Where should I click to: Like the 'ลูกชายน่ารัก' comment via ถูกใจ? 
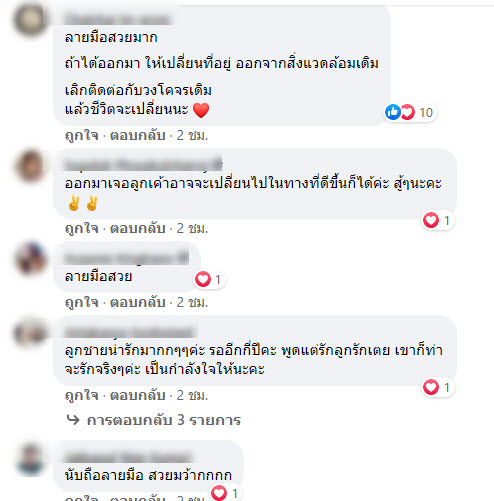pos(82,395)
